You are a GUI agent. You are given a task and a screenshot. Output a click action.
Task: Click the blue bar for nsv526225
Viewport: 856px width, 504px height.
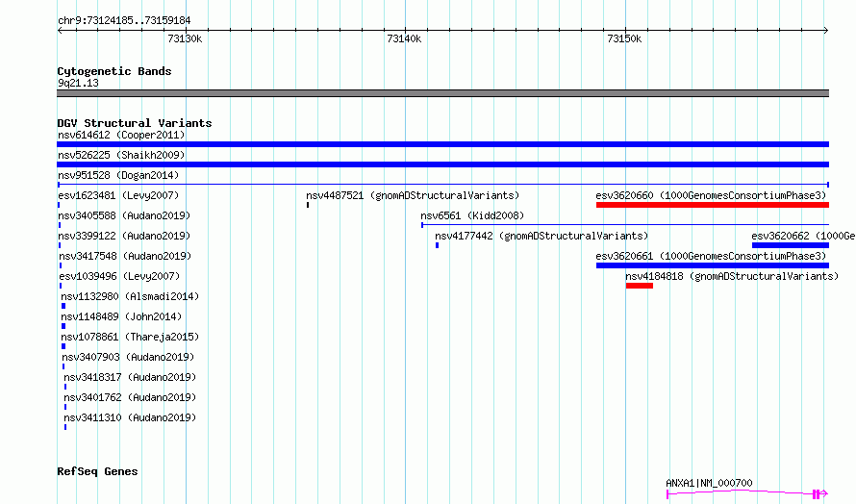(x=442, y=164)
